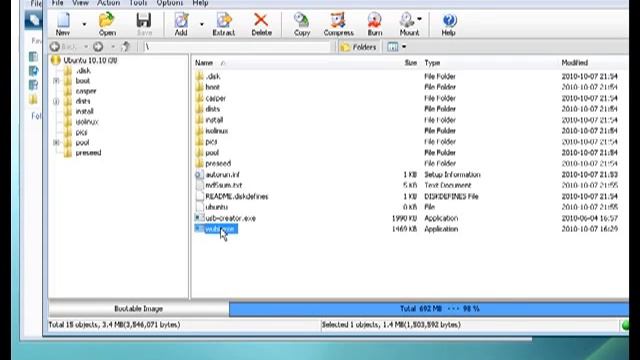Viewport: 640px width, 360px height.
Task: Click the Help toolbar icon
Action: 449,24
